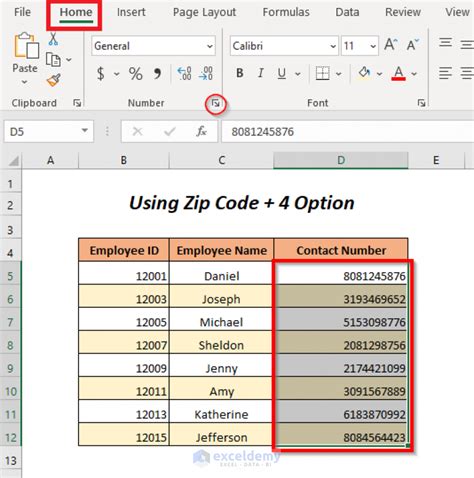Apply Accounting Number Format dollar icon
This screenshot has width=474, height=478.
tap(100, 73)
